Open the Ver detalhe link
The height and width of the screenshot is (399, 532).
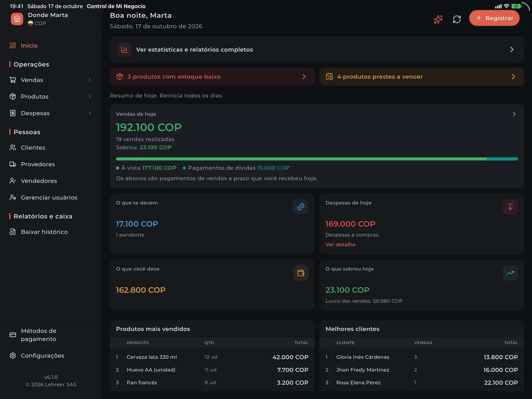click(x=340, y=245)
